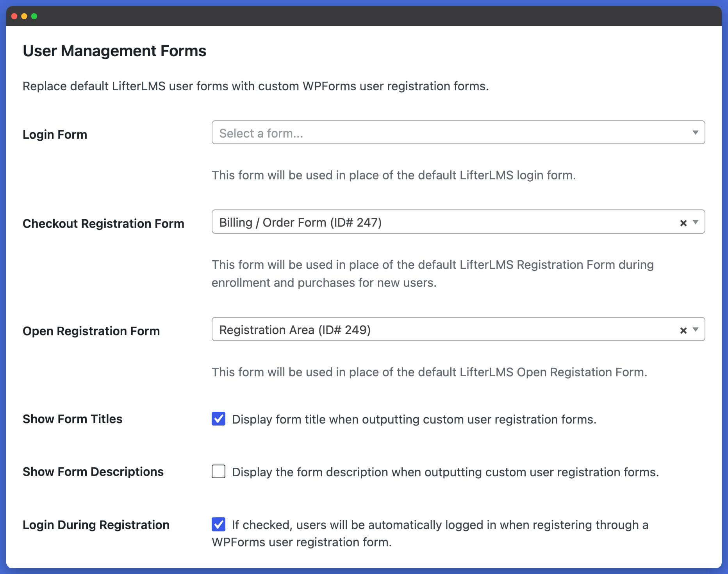Click the 'Display form title when outputting' label
Image resolution: width=728 pixels, height=574 pixels.
(414, 419)
